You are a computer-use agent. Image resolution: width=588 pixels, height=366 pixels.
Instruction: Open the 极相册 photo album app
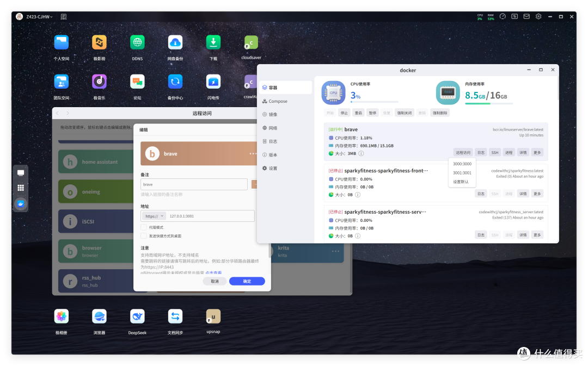point(61,317)
